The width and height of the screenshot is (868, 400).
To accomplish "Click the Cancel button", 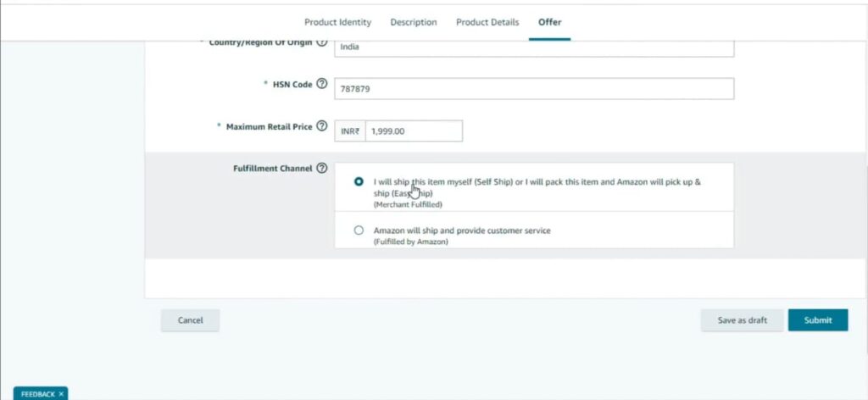I will coord(190,320).
